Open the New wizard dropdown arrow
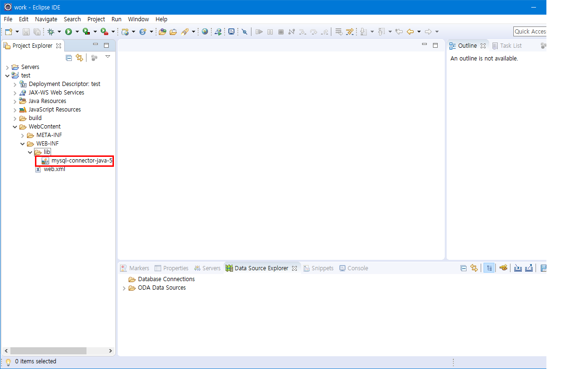 17,32
